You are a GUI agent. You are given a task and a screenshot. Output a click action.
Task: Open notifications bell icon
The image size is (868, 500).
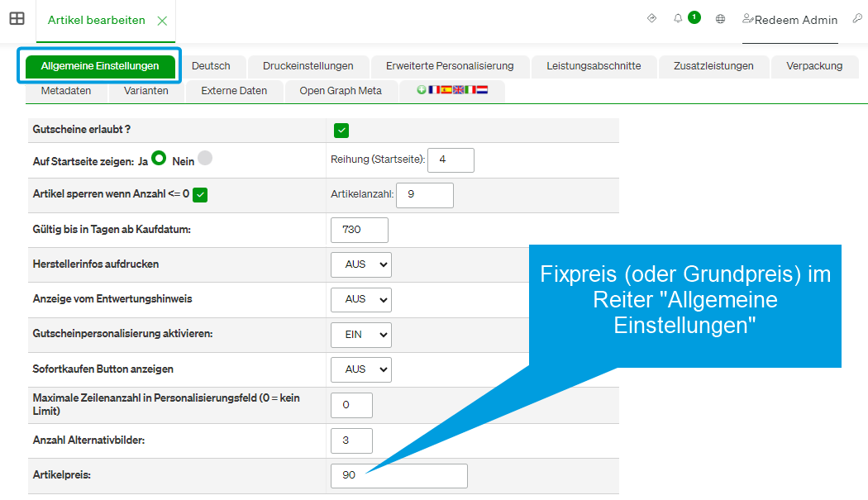tap(678, 19)
